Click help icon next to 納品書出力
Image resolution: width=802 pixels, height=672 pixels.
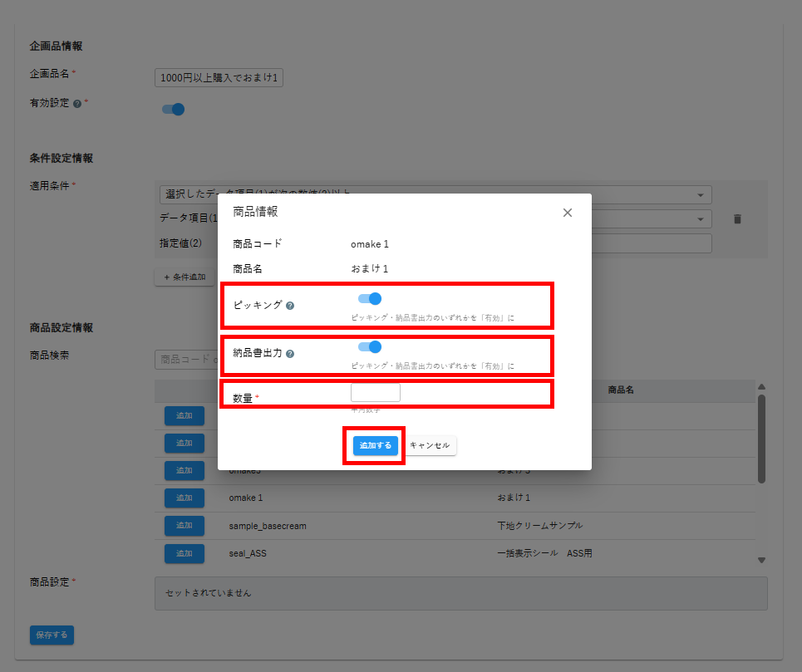click(290, 354)
